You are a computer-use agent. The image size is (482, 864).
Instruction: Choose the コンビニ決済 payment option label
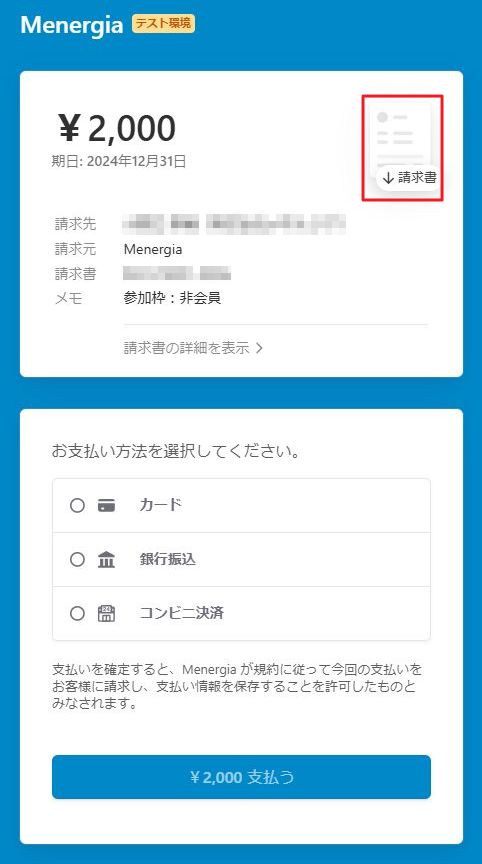[x=181, y=613]
